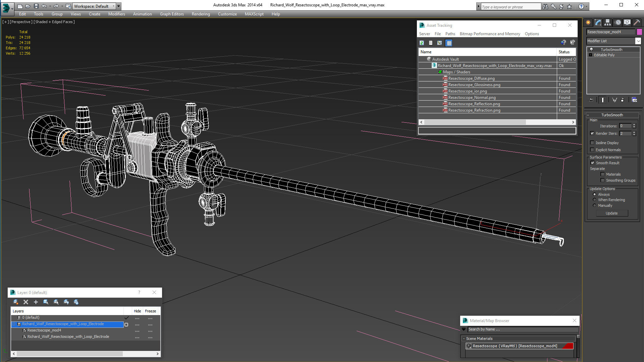This screenshot has height=362, width=644.
Task: Collapse the Scene Materials group
Action: tap(464, 339)
